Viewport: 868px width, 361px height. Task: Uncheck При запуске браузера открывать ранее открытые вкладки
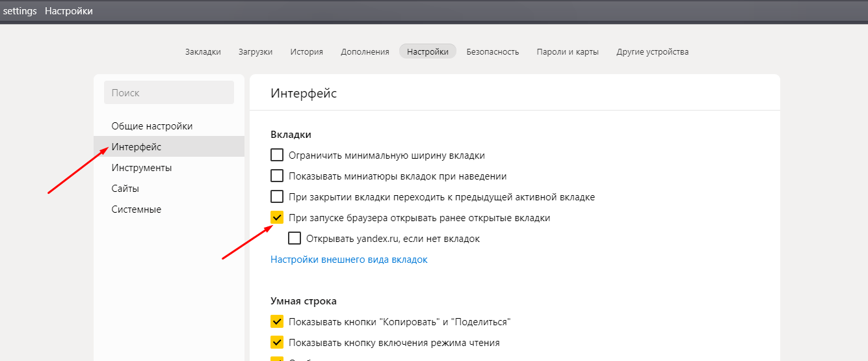(277, 218)
